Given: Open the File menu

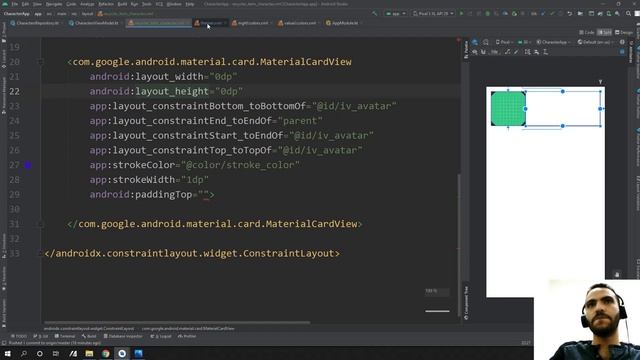Looking at the screenshot, I should pyautogui.click(x=15, y=4).
